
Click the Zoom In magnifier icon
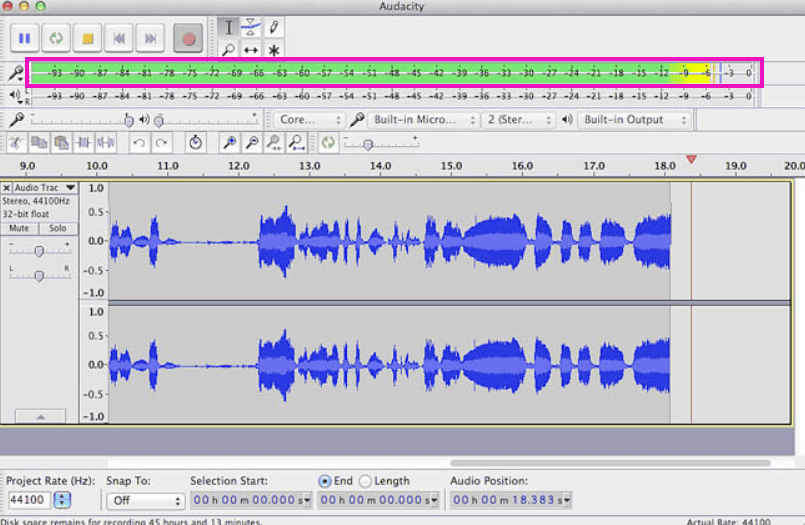pyautogui.click(x=229, y=143)
